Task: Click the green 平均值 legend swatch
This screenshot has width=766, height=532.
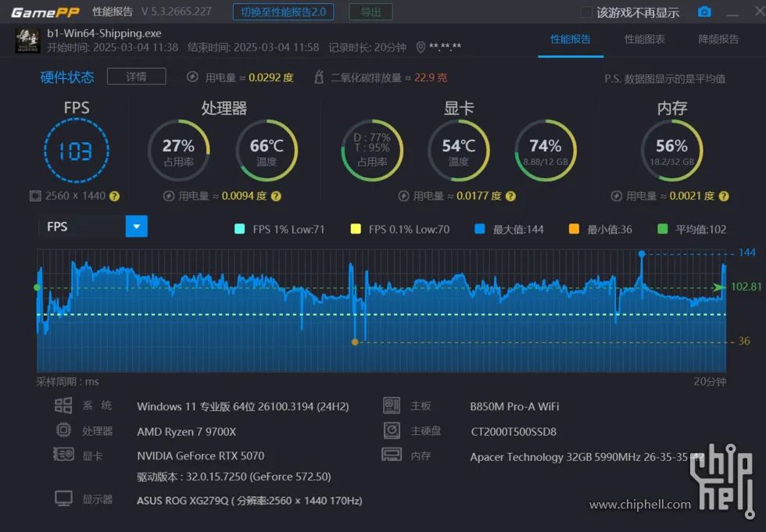Action: point(663,229)
